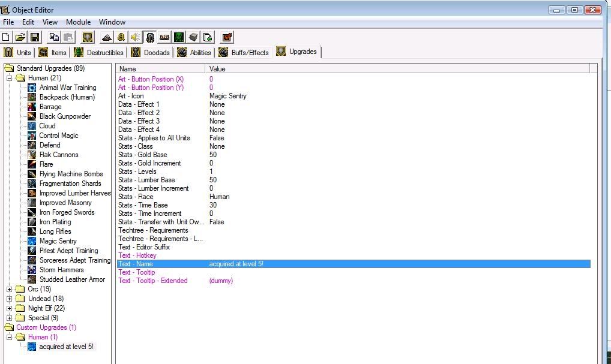Screen dimensions: 611x364
Task: Select Custom Upgrades (1) root node
Action: click(x=46, y=327)
